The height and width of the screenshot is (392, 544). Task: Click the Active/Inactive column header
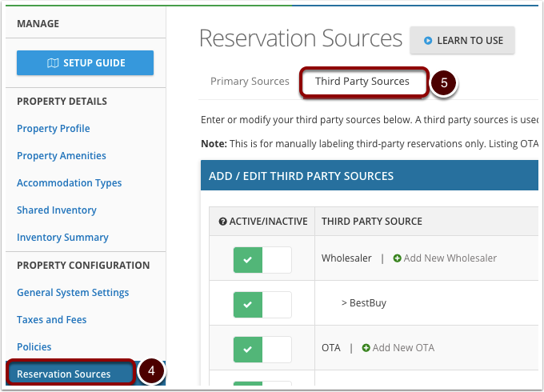pyautogui.click(x=268, y=222)
